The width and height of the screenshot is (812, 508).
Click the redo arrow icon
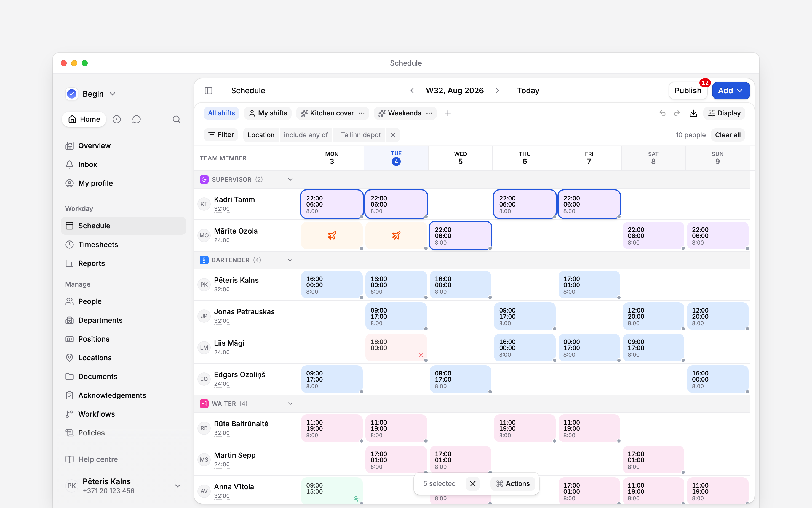click(x=677, y=113)
